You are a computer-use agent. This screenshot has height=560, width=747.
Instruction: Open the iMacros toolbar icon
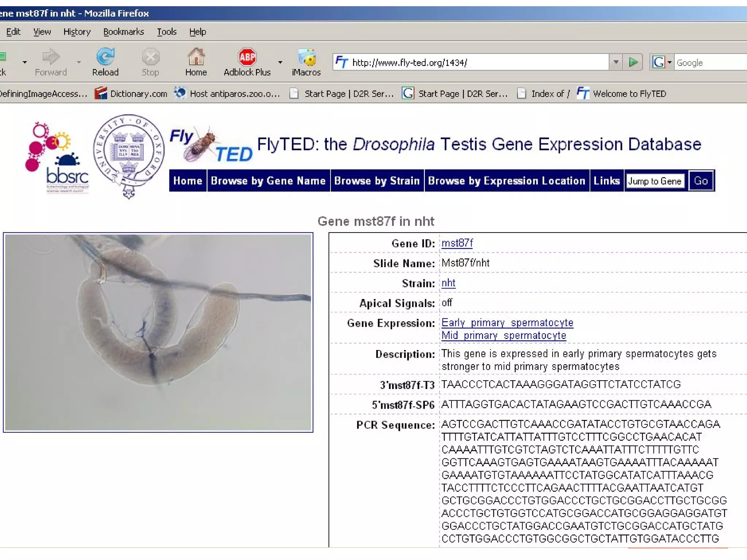(306, 58)
